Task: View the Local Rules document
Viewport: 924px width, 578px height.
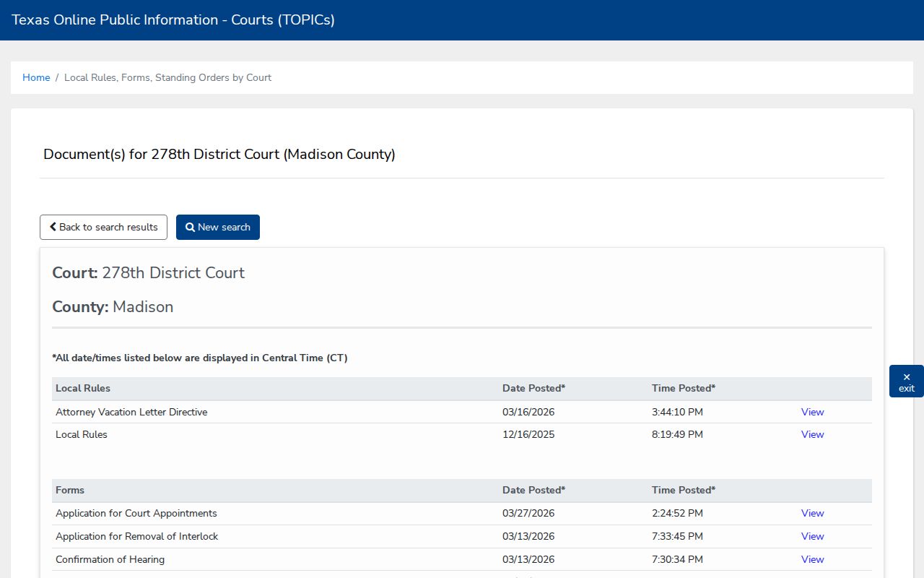Action: point(812,434)
